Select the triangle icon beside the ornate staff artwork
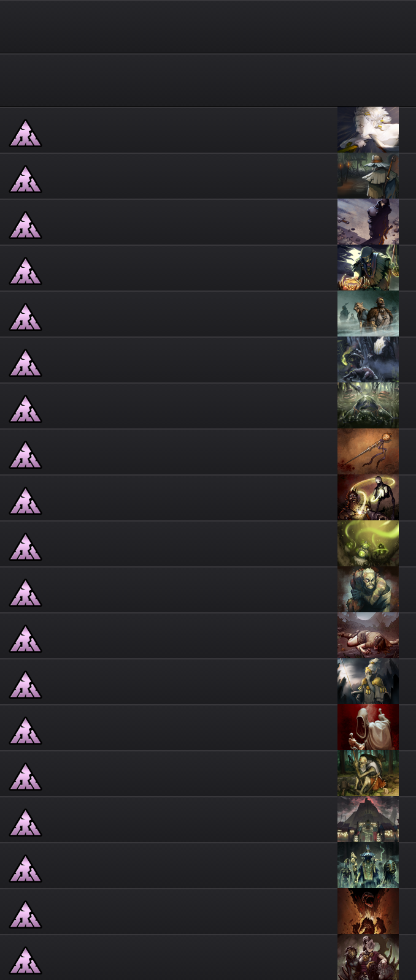This screenshot has width=416, height=980. click(x=25, y=455)
